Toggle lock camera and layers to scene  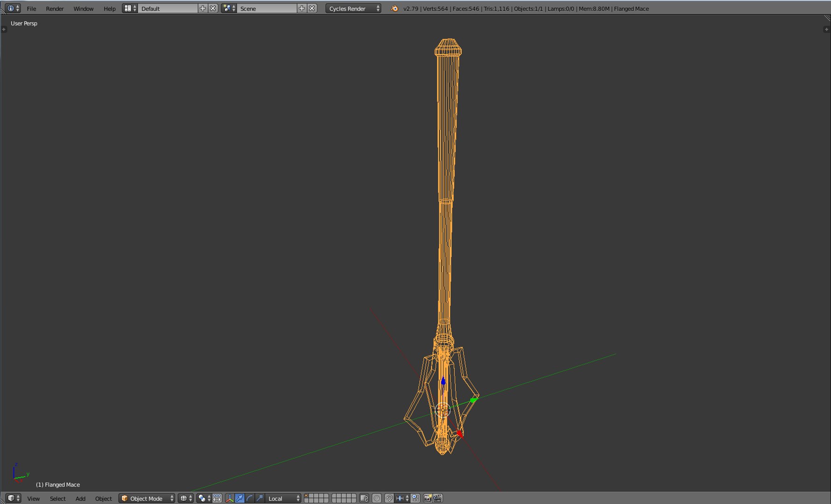[364, 498]
